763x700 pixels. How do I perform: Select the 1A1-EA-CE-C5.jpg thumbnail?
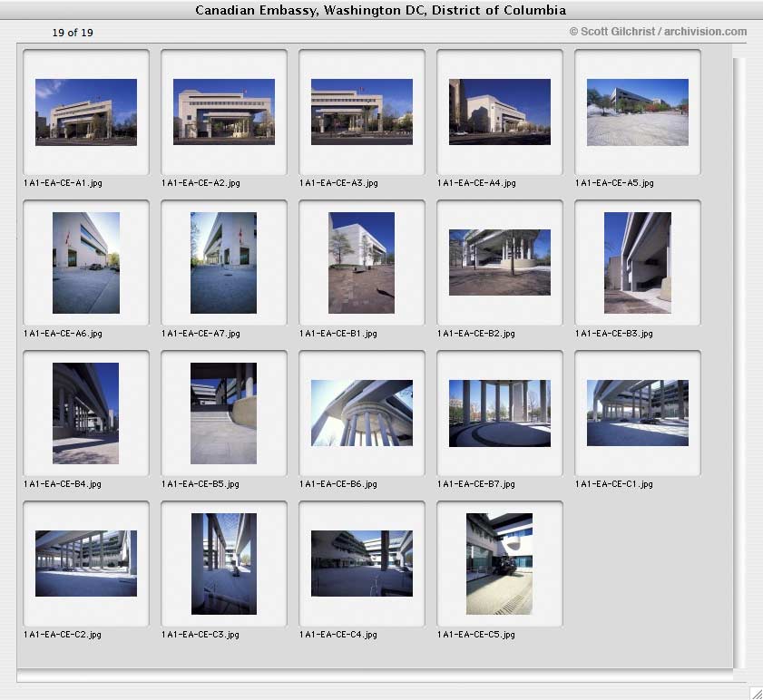coord(499,564)
